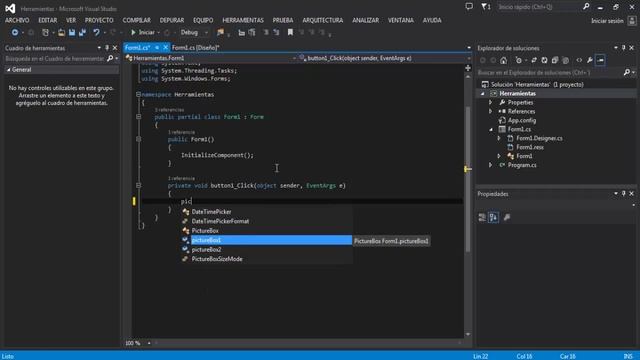The width and height of the screenshot is (640, 360).
Task: Select DateTimePicker in autocomplete list
Action: pyautogui.click(x=267, y=212)
